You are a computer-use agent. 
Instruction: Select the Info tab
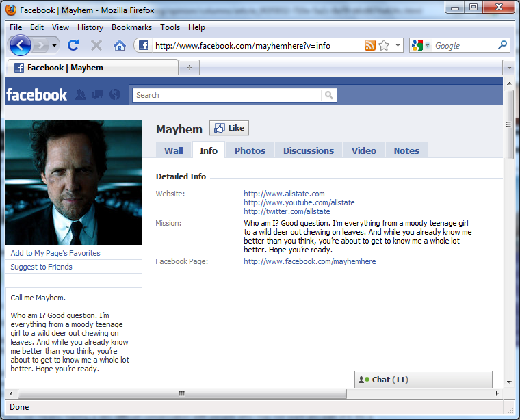(x=208, y=150)
